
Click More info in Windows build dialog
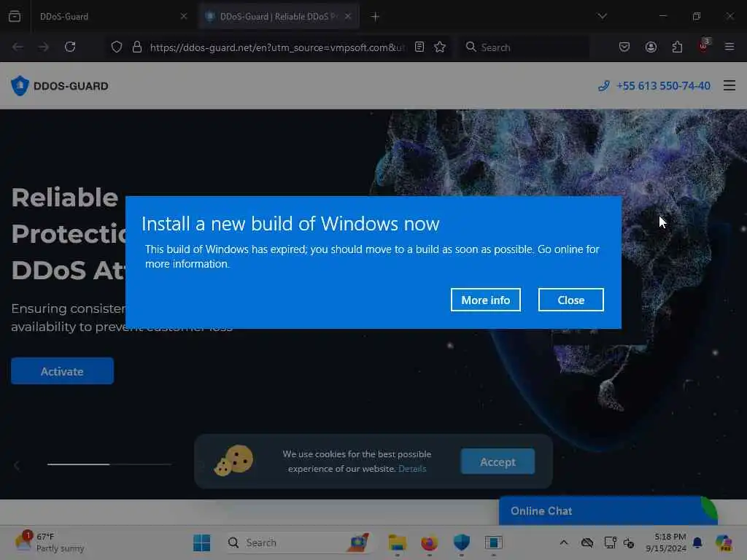485,300
